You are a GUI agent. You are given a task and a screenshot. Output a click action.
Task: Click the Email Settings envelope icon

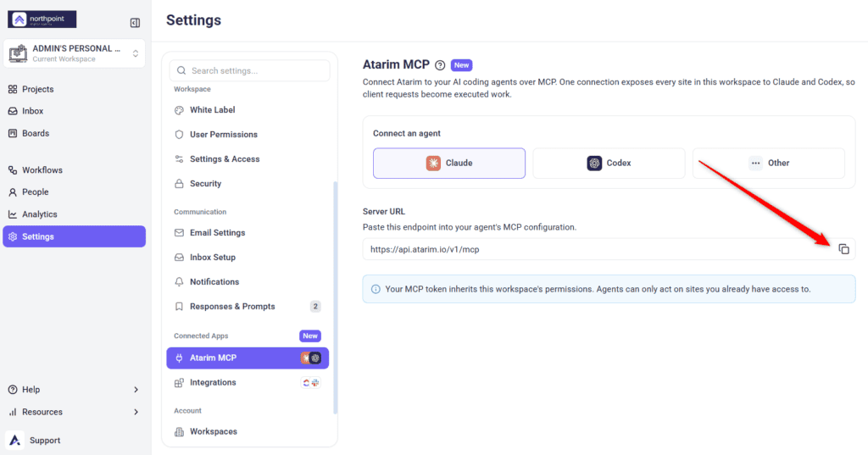click(x=180, y=232)
